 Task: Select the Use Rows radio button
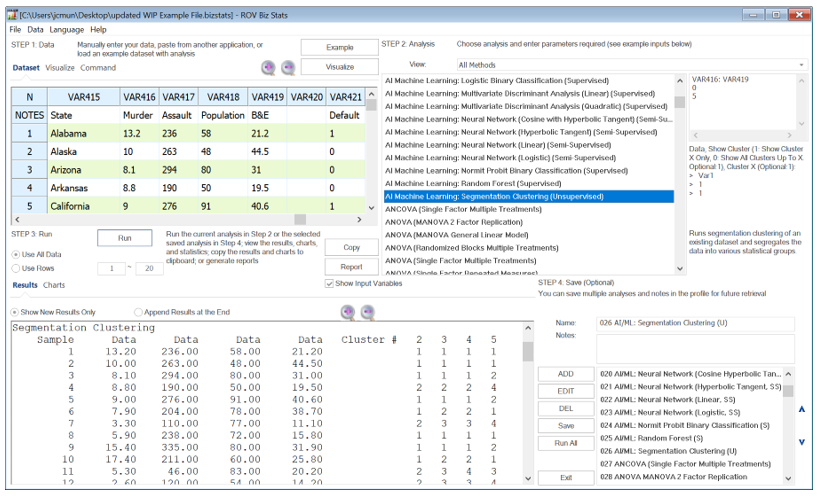click(16, 268)
